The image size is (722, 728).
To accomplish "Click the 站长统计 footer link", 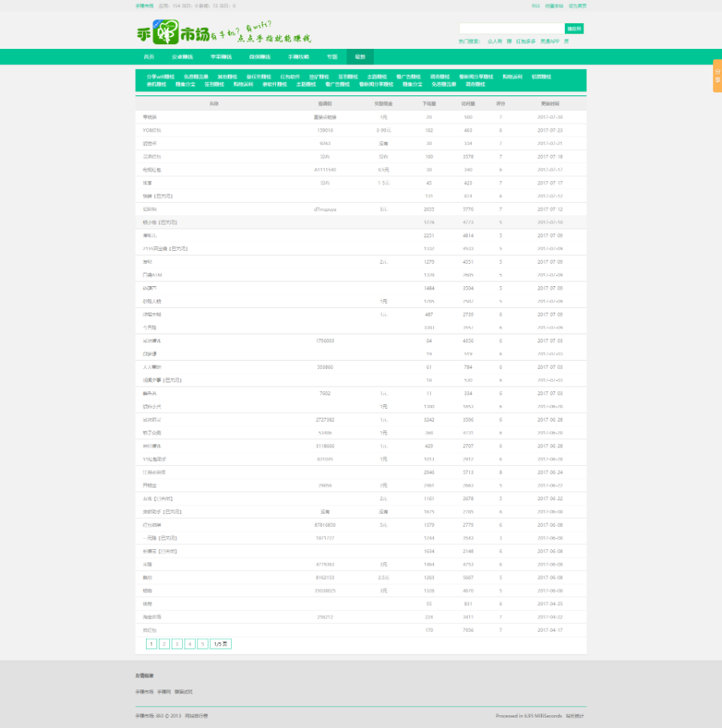I will click(575, 715).
